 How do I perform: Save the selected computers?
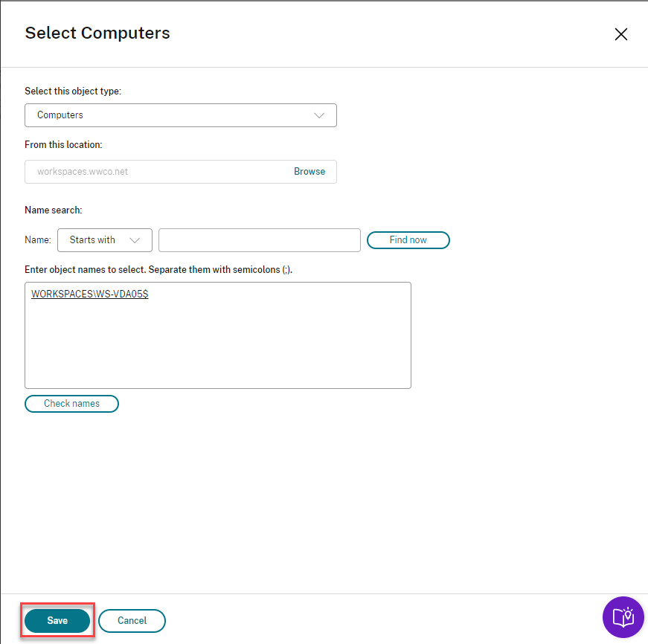click(x=57, y=621)
